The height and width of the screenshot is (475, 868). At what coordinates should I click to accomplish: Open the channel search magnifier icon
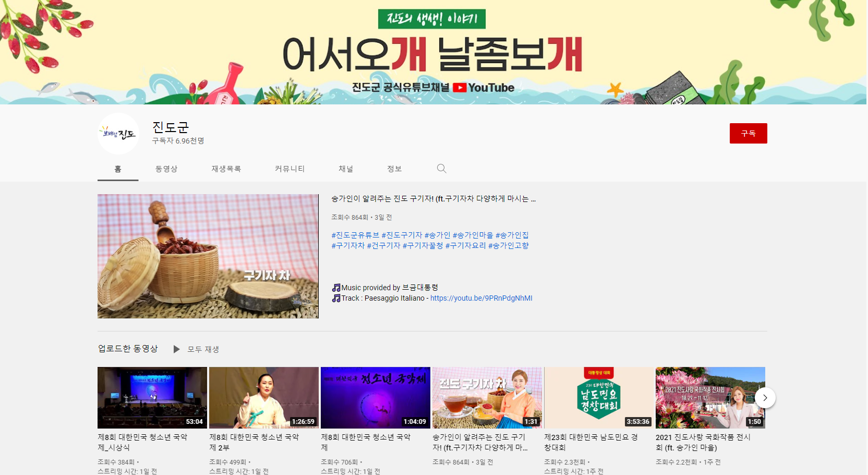coord(441,169)
